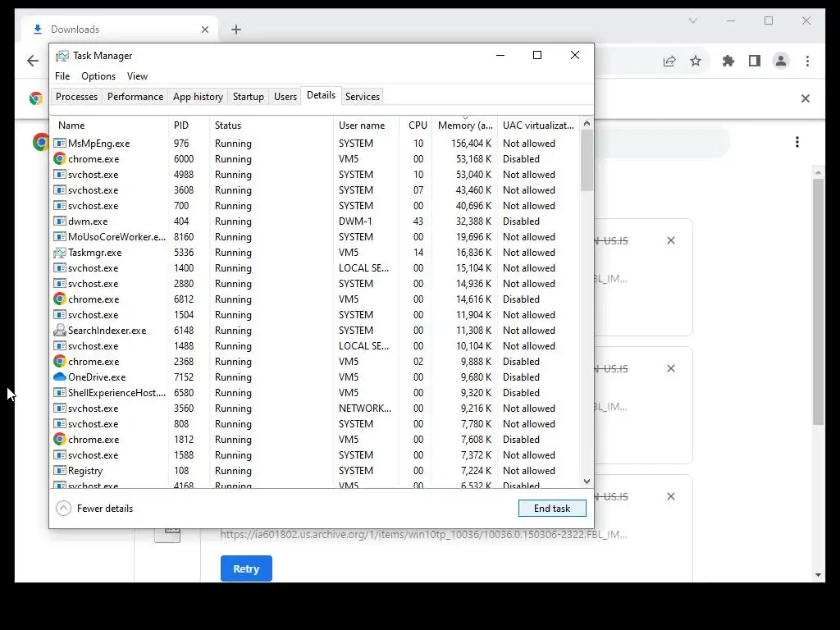The width and height of the screenshot is (840, 630).
Task: Click the memory value 9,680 K
Action: pyautogui.click(x=476, y=377)
